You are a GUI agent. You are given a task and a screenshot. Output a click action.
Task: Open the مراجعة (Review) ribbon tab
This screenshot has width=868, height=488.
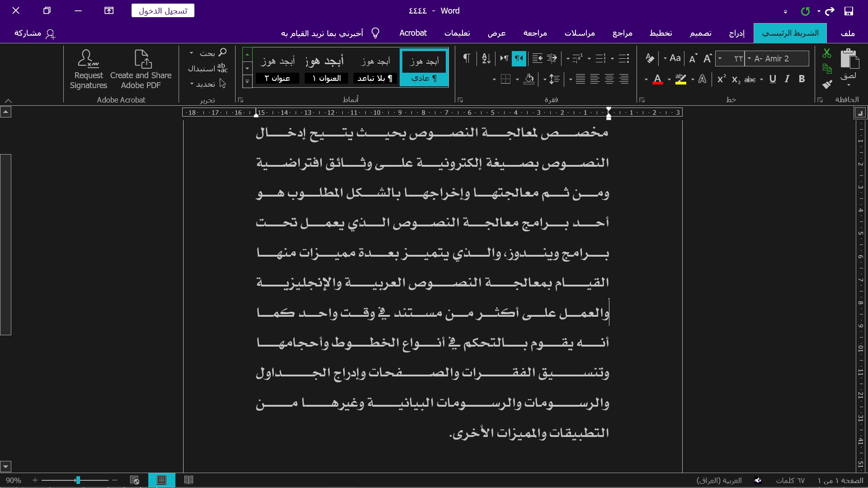[535, 33]
